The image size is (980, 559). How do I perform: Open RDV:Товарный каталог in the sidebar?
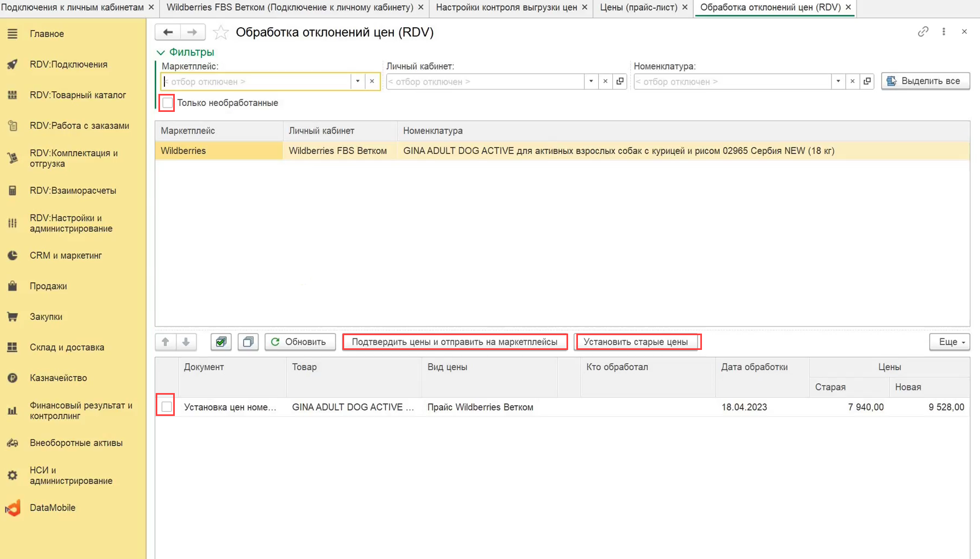coord(78,95)
